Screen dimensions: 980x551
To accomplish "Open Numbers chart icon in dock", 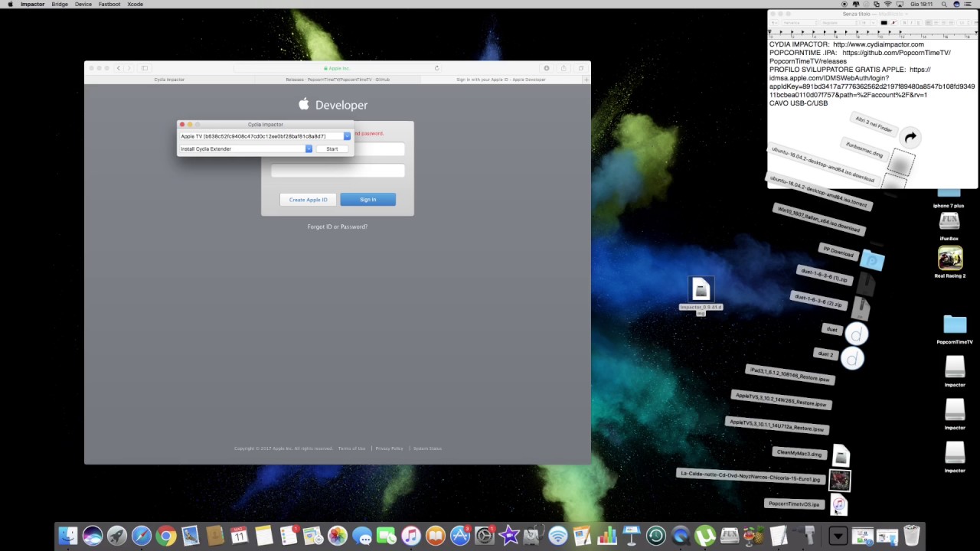I will tap(607, 536).
